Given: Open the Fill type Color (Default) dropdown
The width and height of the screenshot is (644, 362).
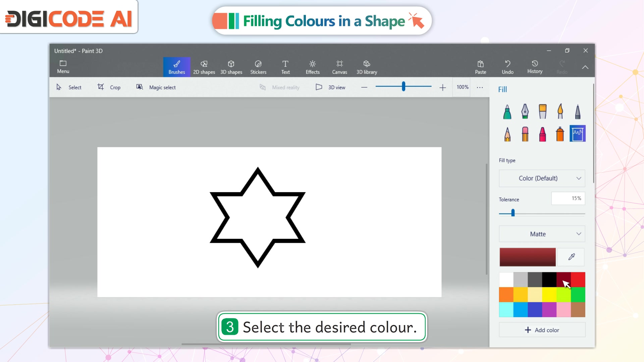Looking at the screenshot, I should 542,178.
